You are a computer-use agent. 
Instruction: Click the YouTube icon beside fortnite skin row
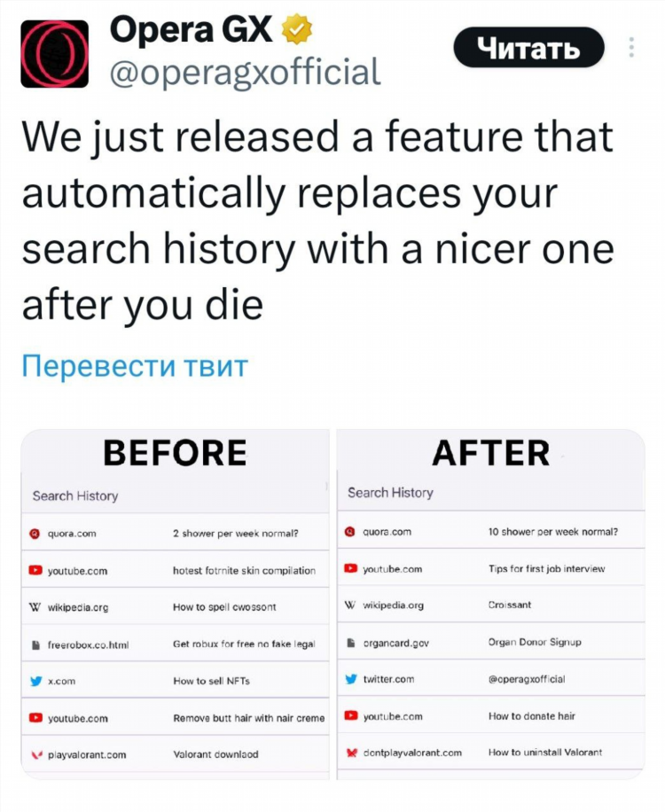point(35,570)
